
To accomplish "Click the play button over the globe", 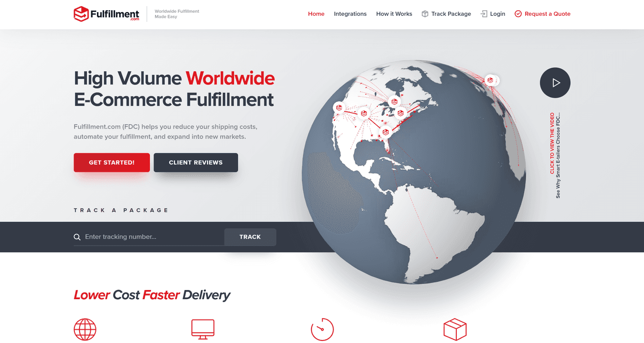I will [555, 83].
